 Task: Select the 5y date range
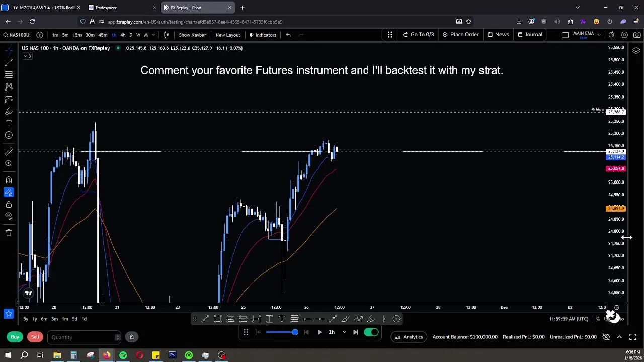pos(26,319)
